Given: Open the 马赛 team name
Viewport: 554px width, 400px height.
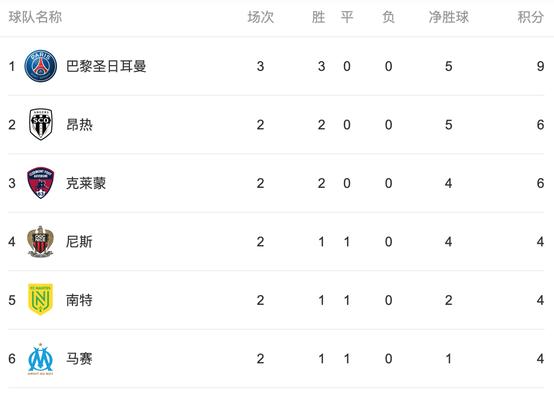Looking at the screenshot, I should (x=79, y=359).
